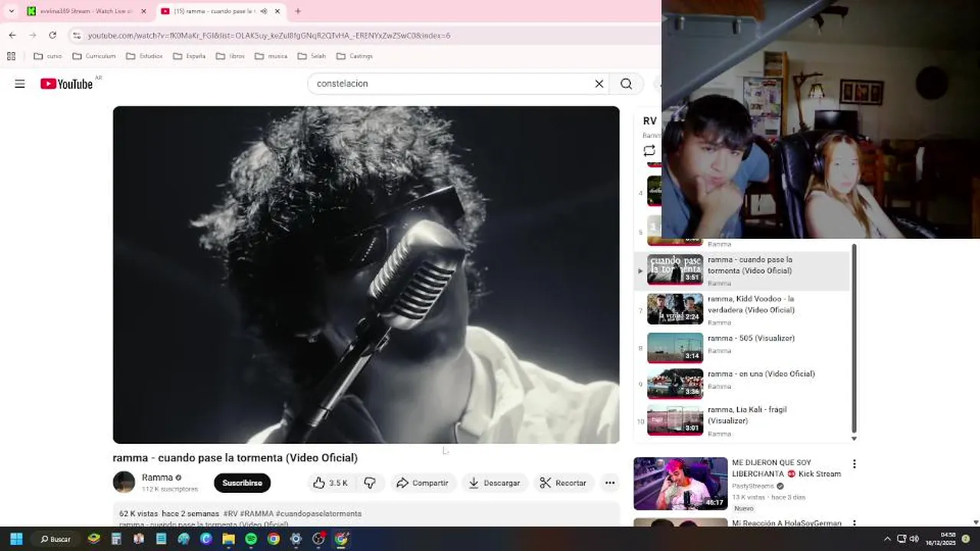The width and height of the screenshot is (980, 551).
Task: Open Spotify from the taskbar
Action: click(x=251, y=539)
